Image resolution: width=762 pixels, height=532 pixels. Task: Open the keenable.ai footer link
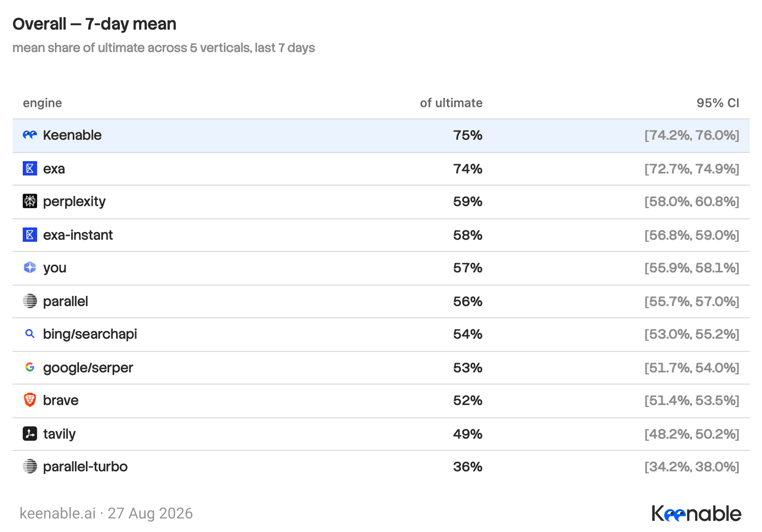coord(58,513)
